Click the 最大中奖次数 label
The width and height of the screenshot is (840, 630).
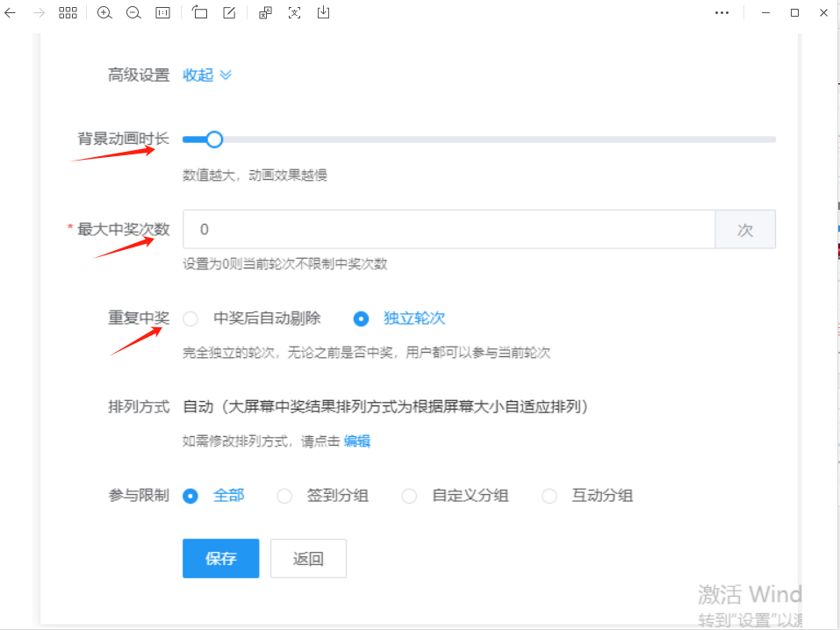click(123, 229)
